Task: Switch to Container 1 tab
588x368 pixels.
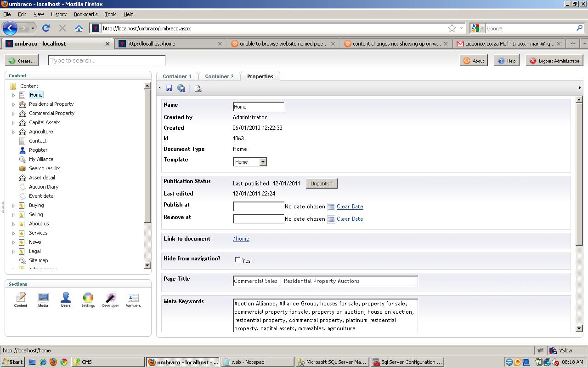Action: (x=177, y=76)
